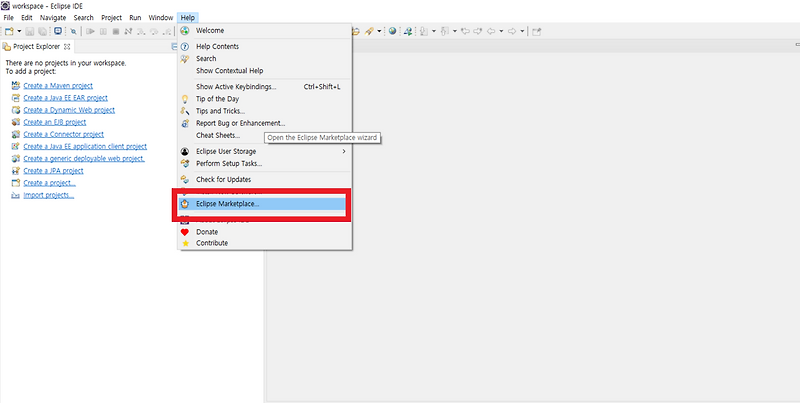Click the Terminate debug toolbar icon
The image size is (800, 403).
coord(116,31)
